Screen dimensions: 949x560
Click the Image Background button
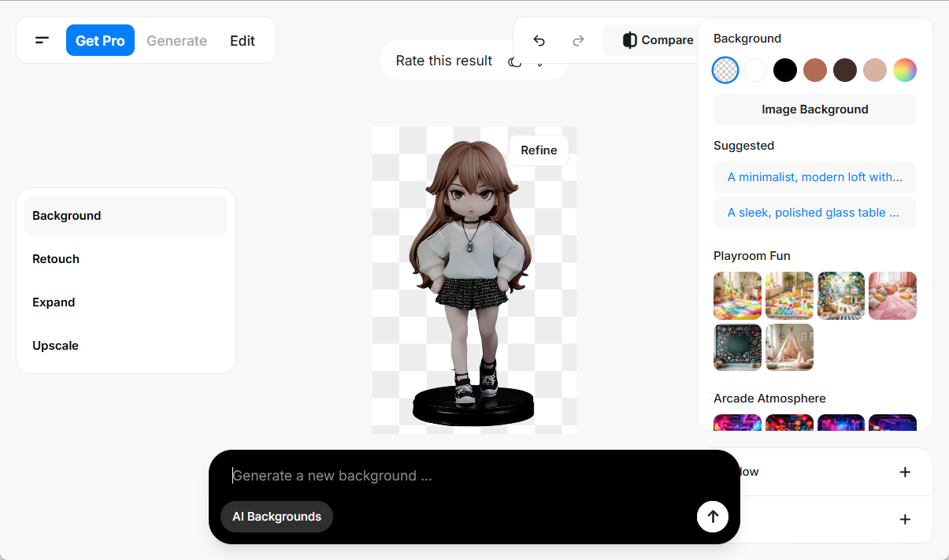[814, 109]
